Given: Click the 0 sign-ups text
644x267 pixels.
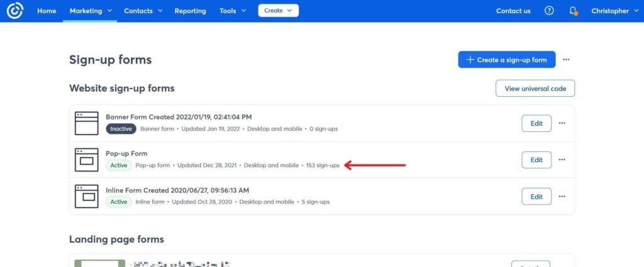Looking at the screenshot, I should tap(324, 129).
